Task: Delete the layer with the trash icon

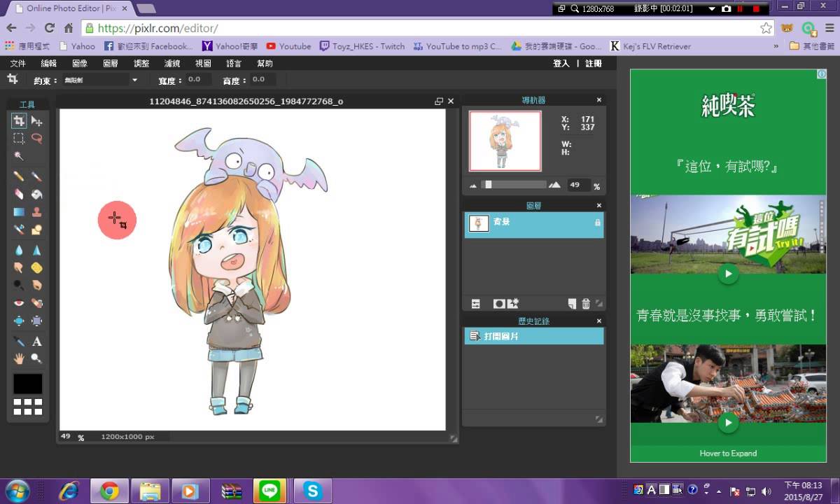Action: pos(586,304)
